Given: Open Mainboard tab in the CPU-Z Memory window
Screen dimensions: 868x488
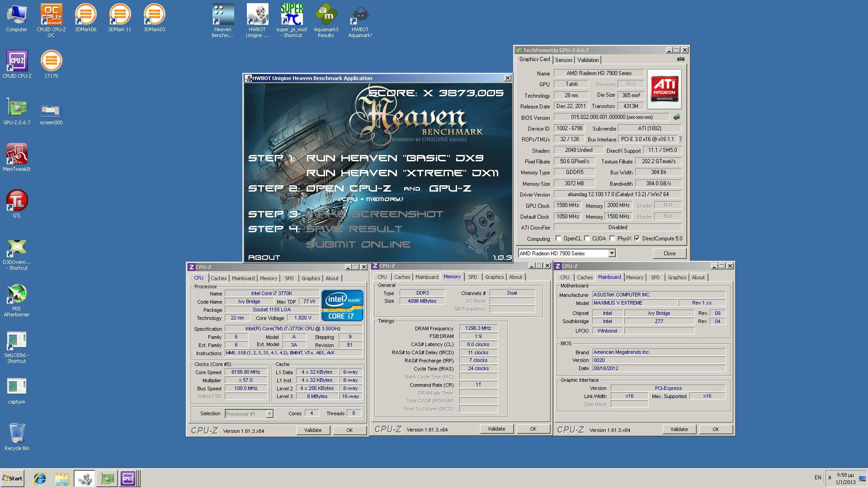Looking at the screenshot, I should [427, 277].
